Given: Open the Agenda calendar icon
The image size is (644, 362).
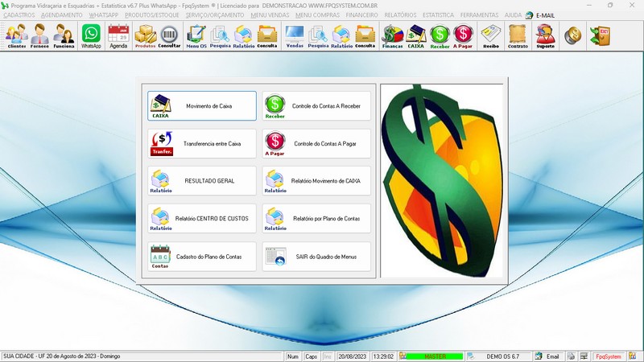Looking at the screenshot, I should pyautogui.click(x=118, y=36).
